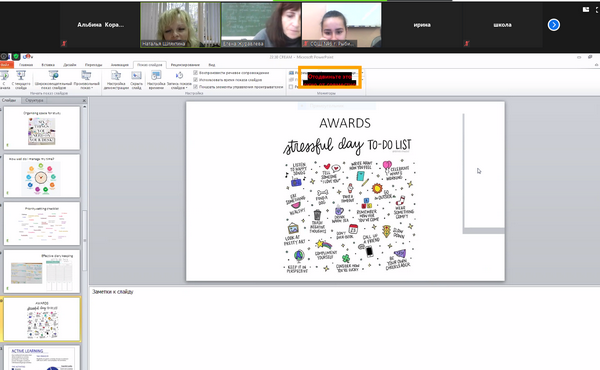Screen dimensions: 600x370
Task: Open the orange File button in ribbon
Action: tap(5, 65)
